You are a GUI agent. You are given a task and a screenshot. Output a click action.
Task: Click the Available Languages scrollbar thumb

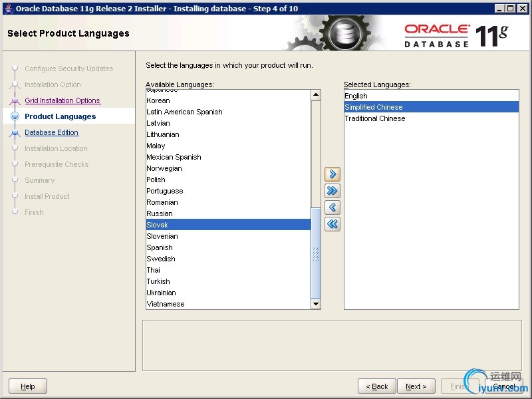click(316, 253)
